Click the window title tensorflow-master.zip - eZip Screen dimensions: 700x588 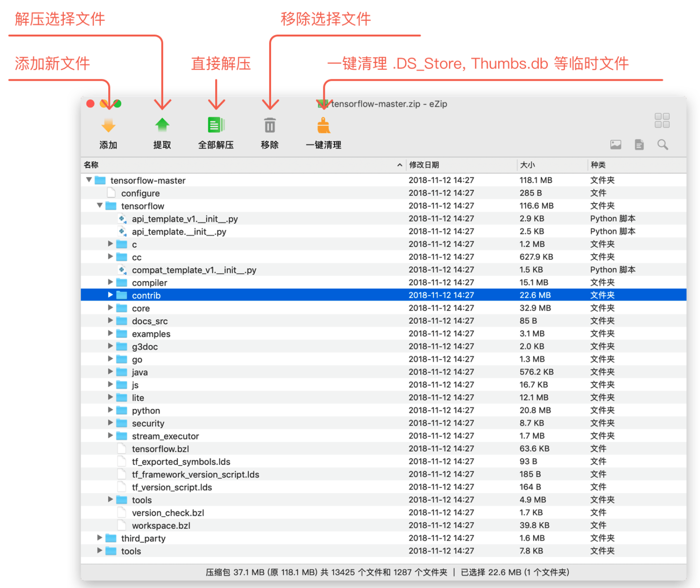[x=389, y=104]
